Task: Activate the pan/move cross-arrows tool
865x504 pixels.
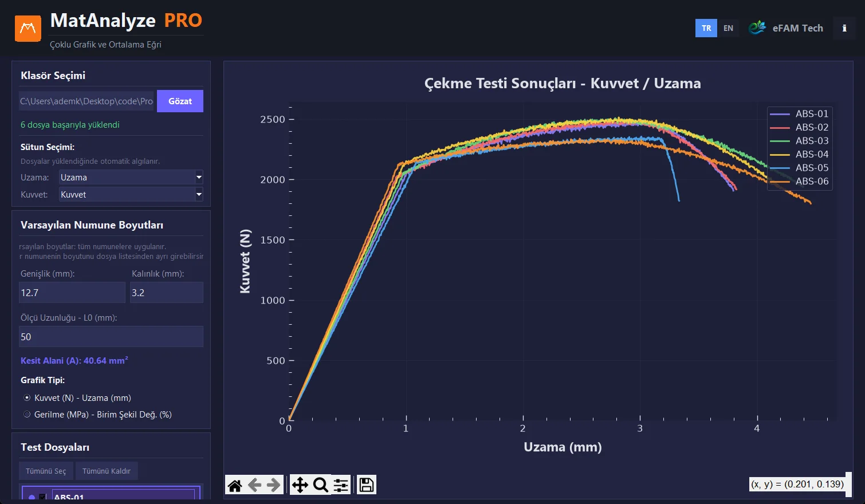Action: click(x=300, y=486)
